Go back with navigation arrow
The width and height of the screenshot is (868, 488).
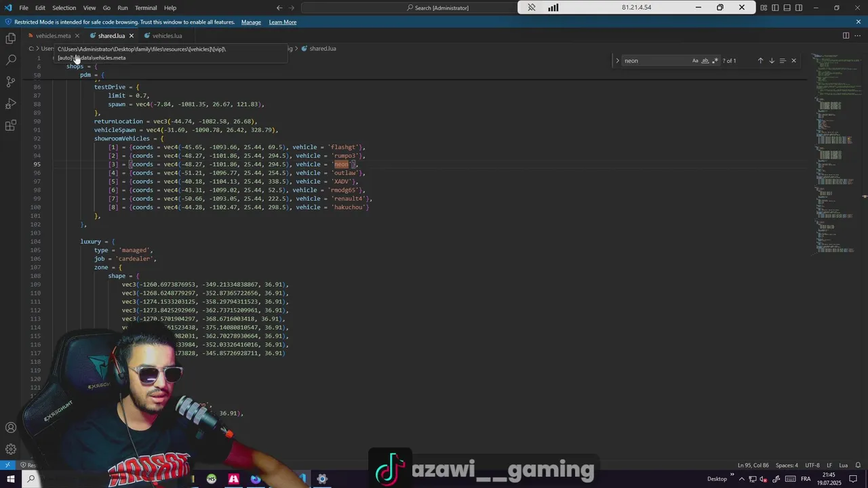[x=279, y=7]
